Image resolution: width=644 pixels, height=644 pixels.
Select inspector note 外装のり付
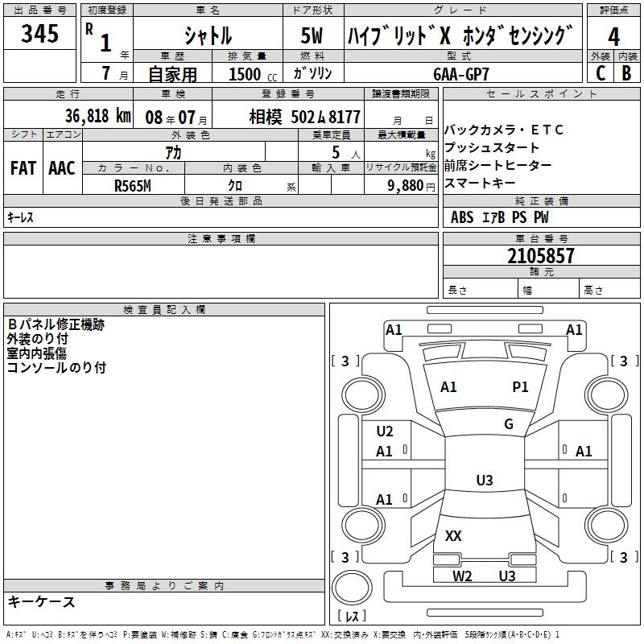37,339
